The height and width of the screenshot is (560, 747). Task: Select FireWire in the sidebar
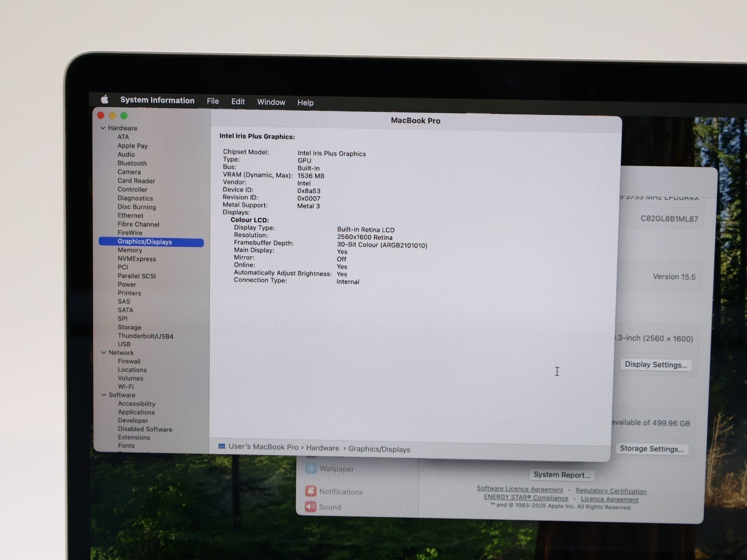130,233
